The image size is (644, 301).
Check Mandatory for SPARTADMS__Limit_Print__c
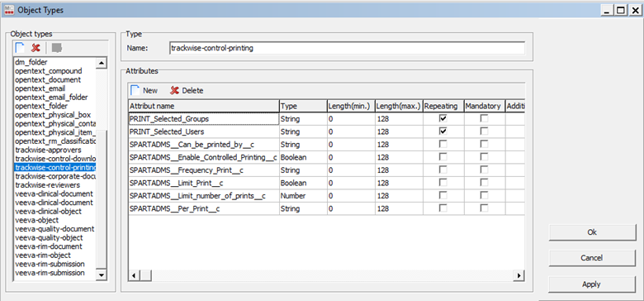click(x=485, y=183)
